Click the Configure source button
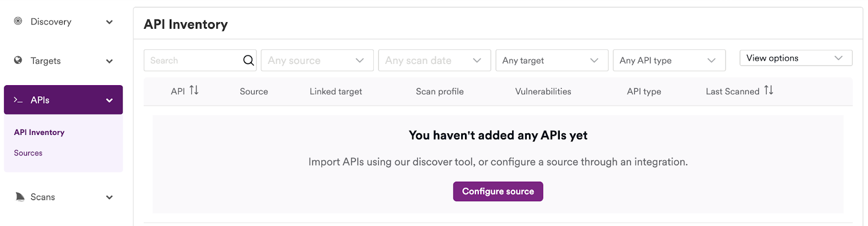The width and height of the screenshot is (868, 226). [498, 191]
